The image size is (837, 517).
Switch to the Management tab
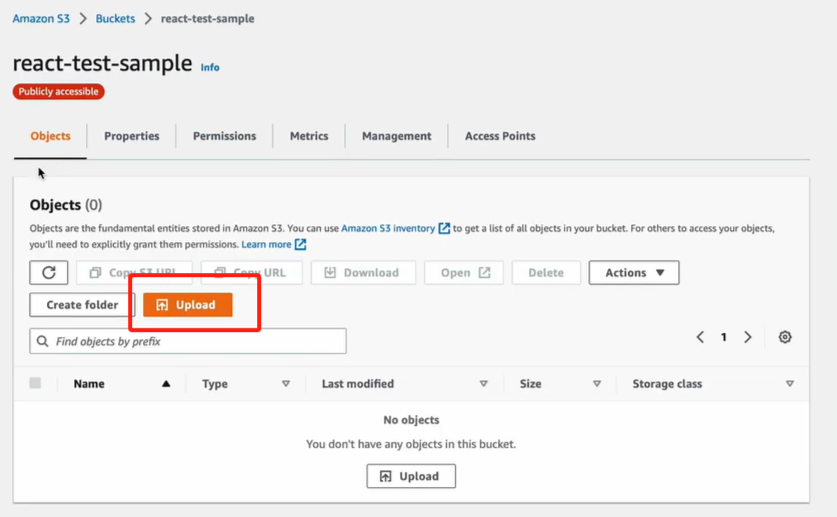tap(397, 136)
